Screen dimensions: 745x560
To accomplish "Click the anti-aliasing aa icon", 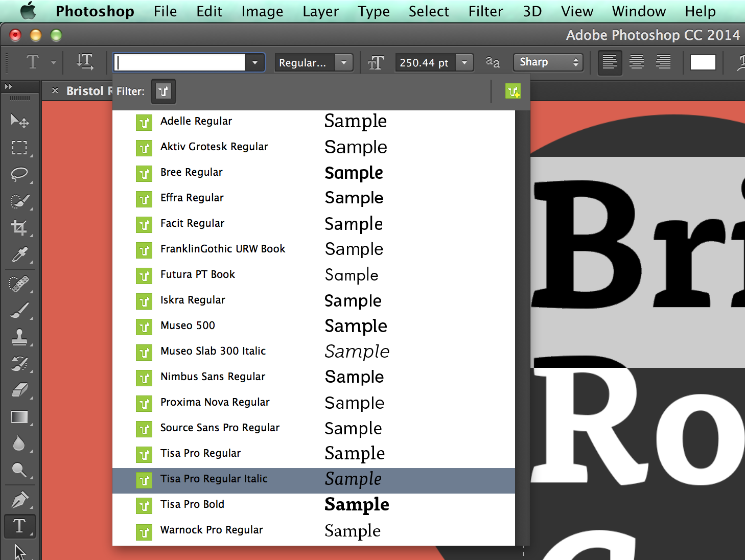I will [x=493, y=62].
